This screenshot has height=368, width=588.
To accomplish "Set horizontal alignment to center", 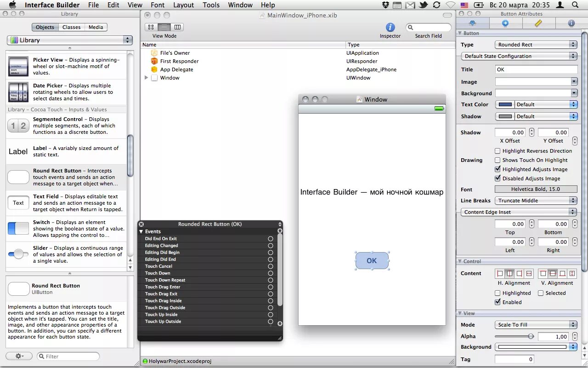I will (x=509, y=273).
